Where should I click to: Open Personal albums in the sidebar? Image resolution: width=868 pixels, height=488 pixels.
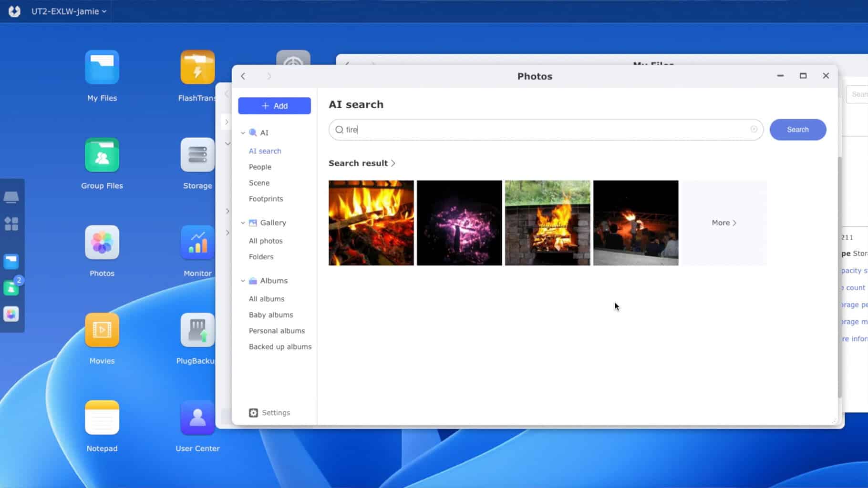(277, 331)
